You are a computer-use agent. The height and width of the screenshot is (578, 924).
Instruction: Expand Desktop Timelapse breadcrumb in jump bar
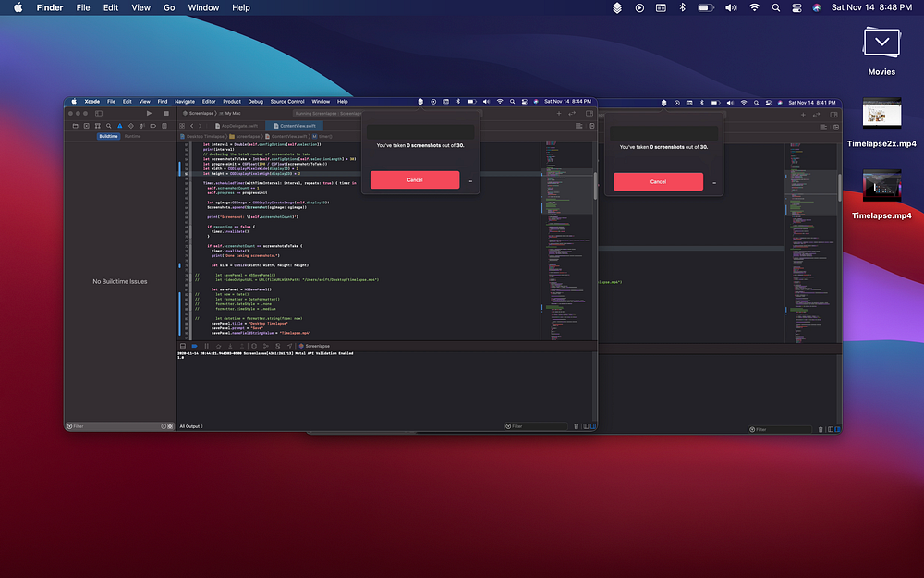point(202,136)
